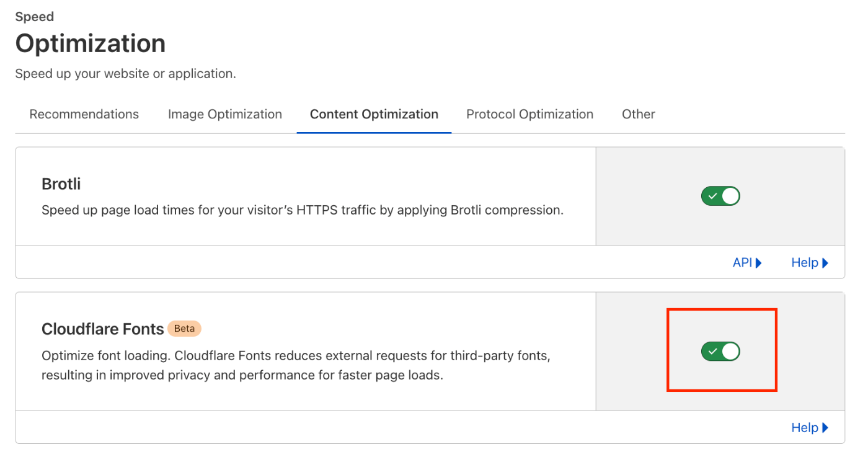Toggle the Brotli compression switch

(x=720, y=197)
